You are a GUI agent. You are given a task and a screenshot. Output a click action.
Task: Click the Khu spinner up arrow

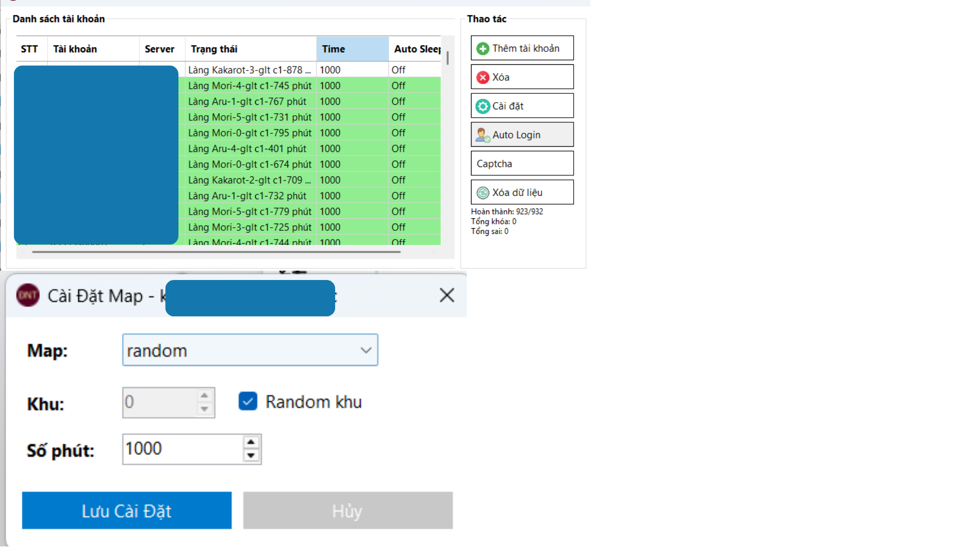coord(204,396)
